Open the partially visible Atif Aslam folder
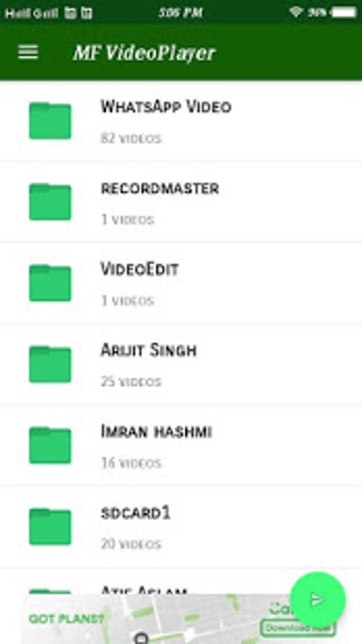This screenshot has width=362, height=644. (x=144, y=590)
